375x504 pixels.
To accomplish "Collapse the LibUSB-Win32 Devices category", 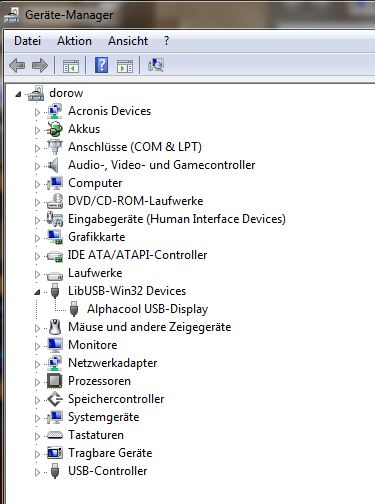I will tap(37, 293).
